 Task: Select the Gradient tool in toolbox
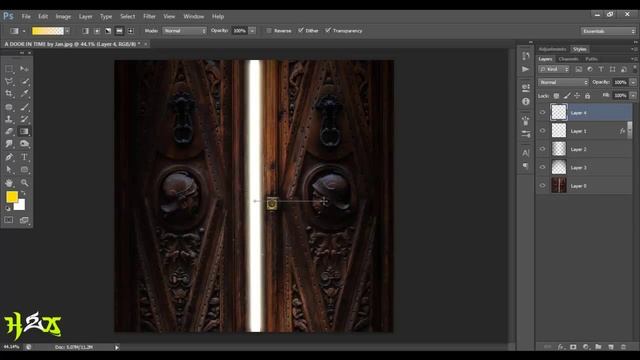tap(24, 131)
